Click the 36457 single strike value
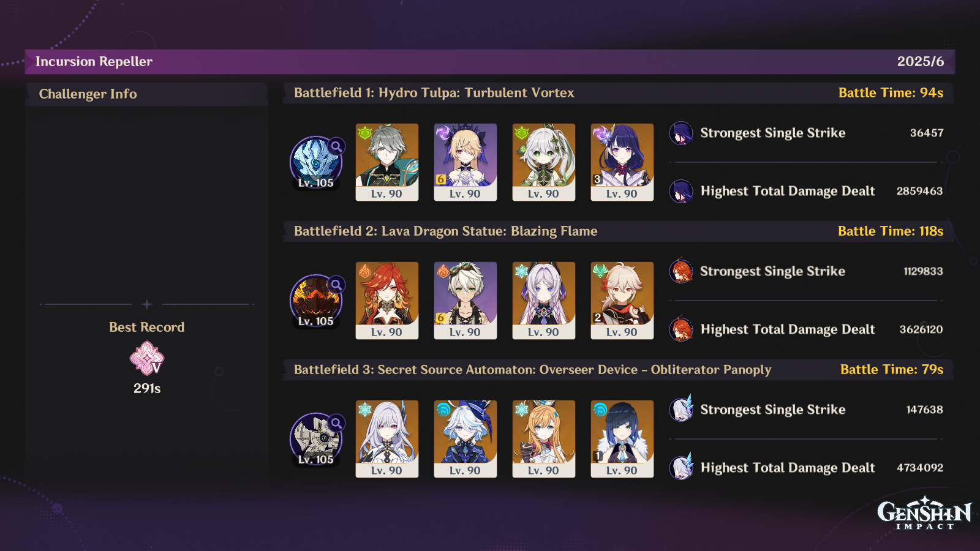The width and height of the screenshot is (980, 551). 927,133
